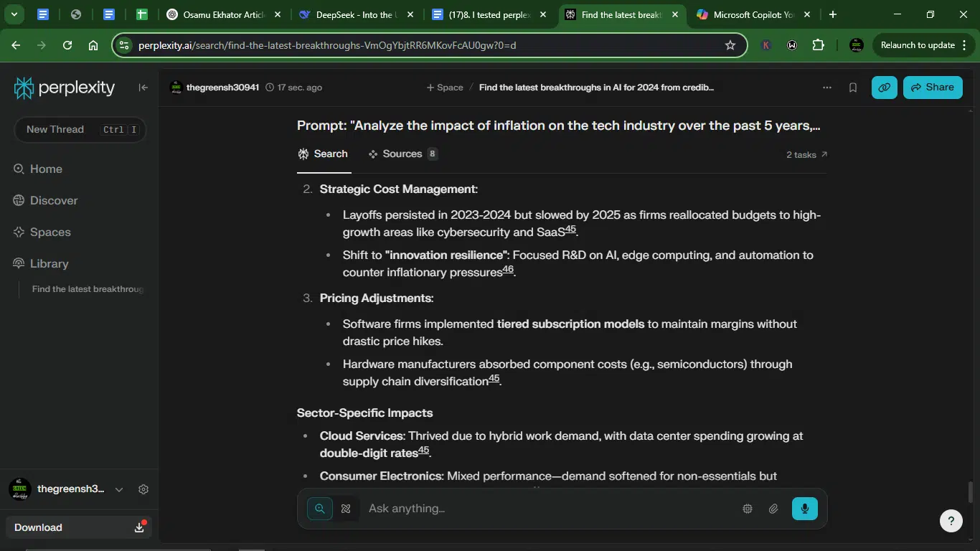Switch to the Sources tab
This screenshot has height=551, width=980.
402,154
